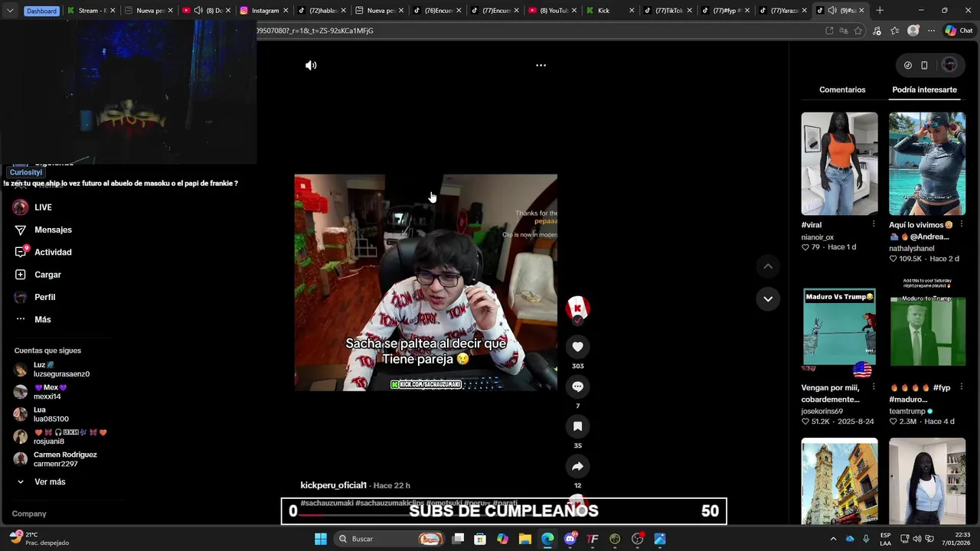Open the Company footer section
Image resolution: width=980 pixels, height=551 pixels.
(29, 514)
